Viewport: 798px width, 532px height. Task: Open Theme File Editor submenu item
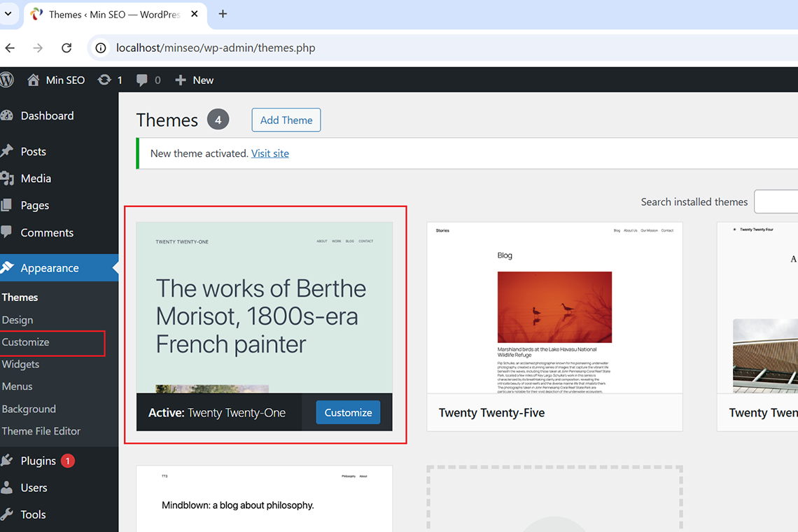[41, 431]
